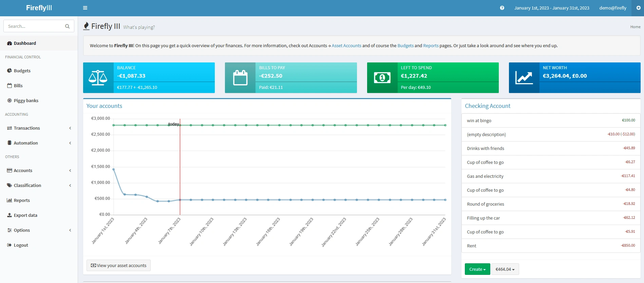The width and height of the screenshot is (644, 283).
Task: Click the Firefly flame icon in page title
Action: coord(87,26)
